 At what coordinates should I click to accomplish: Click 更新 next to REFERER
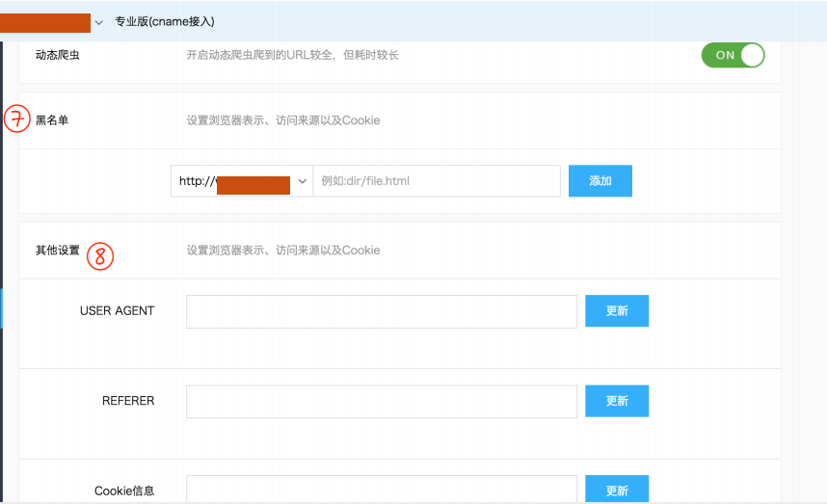click(x=617, y=401)
